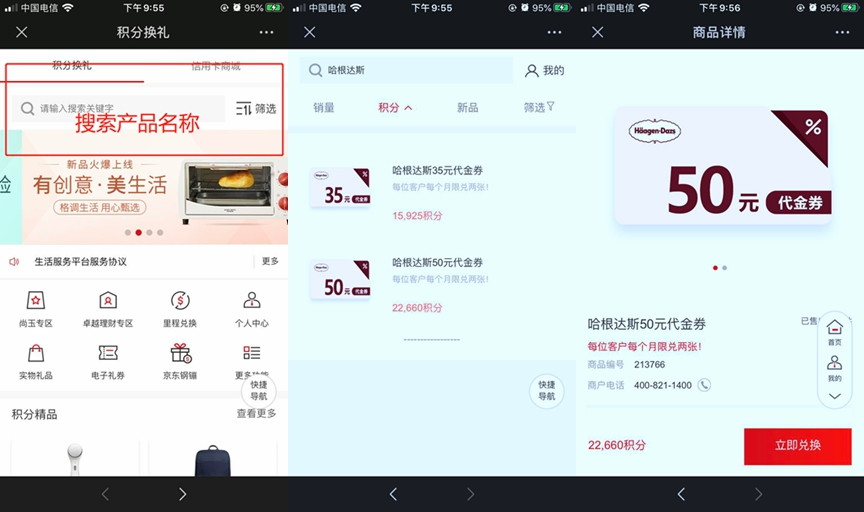Go back using arrow on results page
The height and width of the screenshot is (512, 864).
[393, 494]
